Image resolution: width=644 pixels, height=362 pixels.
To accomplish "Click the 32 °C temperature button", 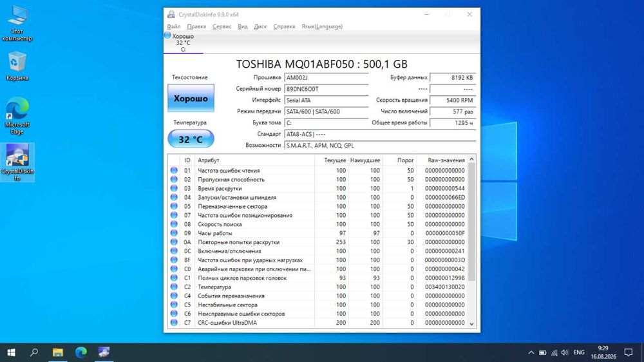I will [191, 139].
